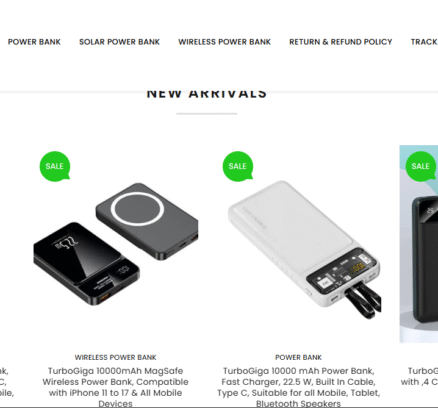Viewport: 438px width, 408px height.
Task: Select the Wireless Power Bank category label
Action: coord(115,357)
